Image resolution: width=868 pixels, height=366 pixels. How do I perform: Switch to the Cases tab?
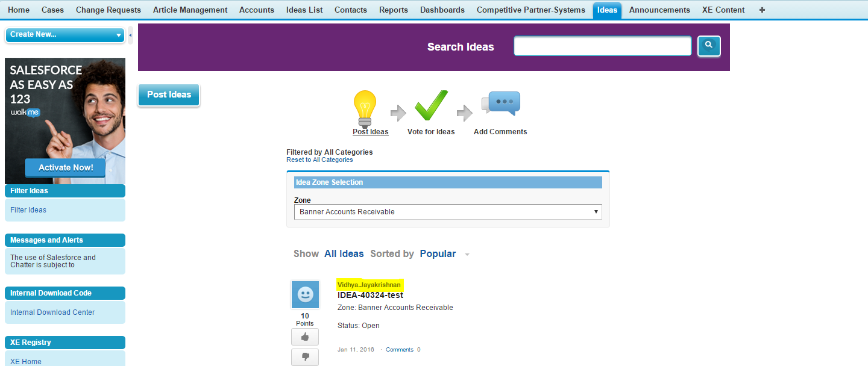(52, 10)
